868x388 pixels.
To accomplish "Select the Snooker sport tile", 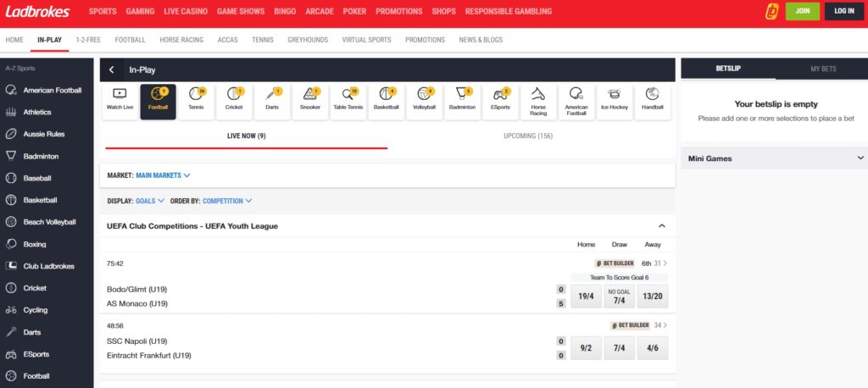I will (310, 102).
